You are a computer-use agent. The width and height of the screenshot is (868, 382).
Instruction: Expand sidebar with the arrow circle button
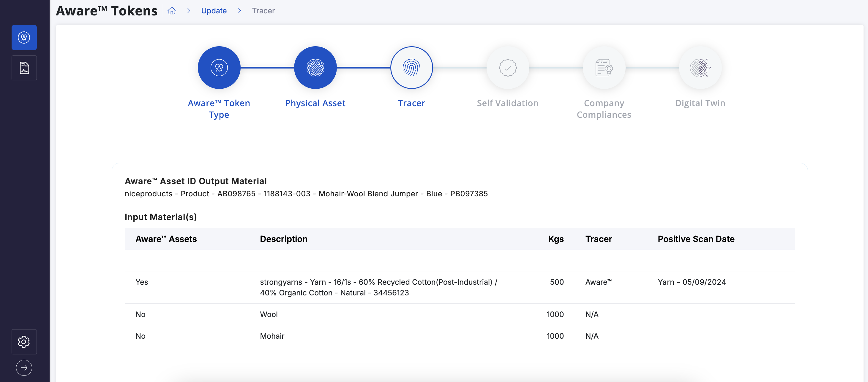click(x=24, y=367)
